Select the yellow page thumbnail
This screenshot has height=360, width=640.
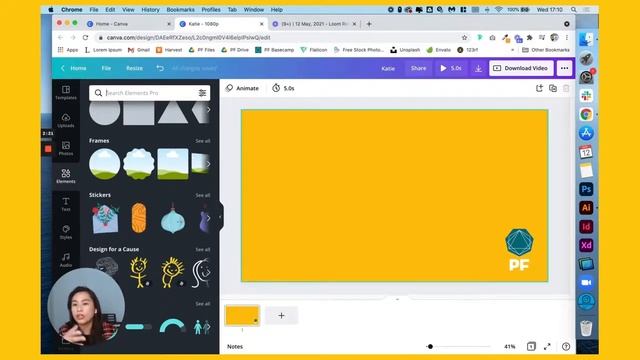[242, 316]
